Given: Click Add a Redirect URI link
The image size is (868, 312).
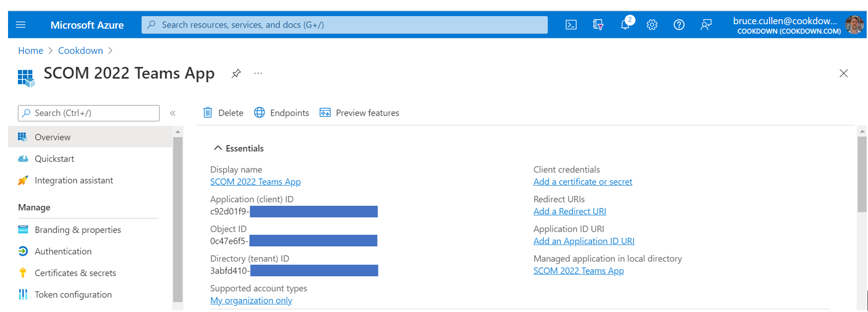Looking at the screenshot, I should [569, 211].
